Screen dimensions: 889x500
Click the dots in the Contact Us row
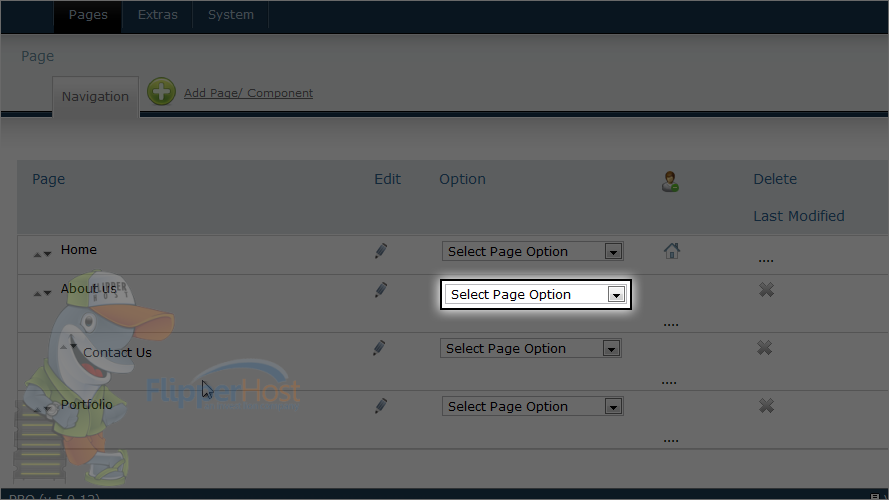669,383
